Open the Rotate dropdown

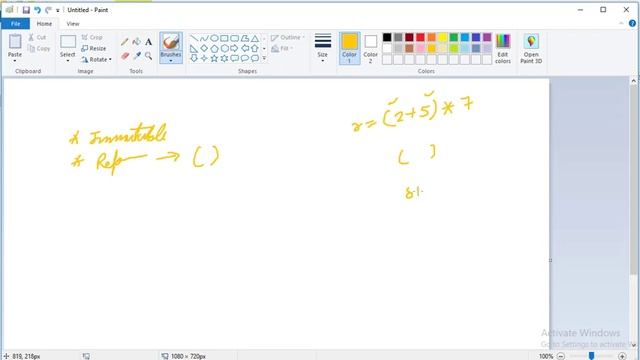tap(96, 60)
